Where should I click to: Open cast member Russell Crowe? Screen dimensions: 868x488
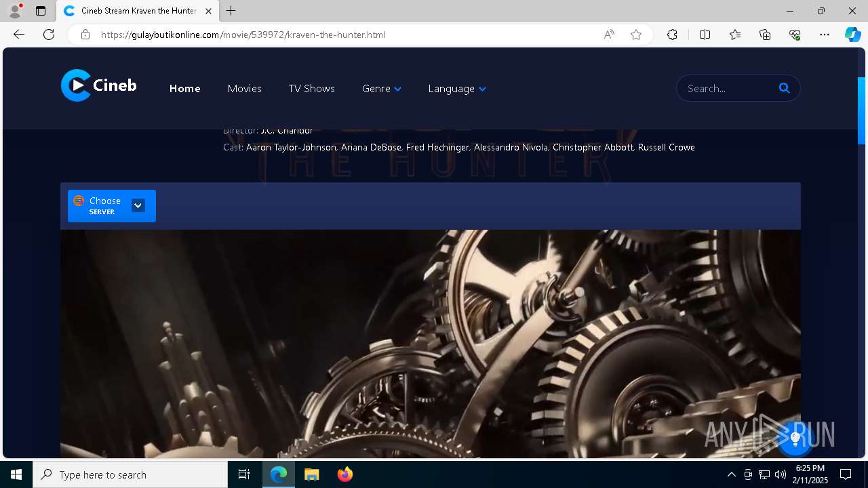click(667, 147)
